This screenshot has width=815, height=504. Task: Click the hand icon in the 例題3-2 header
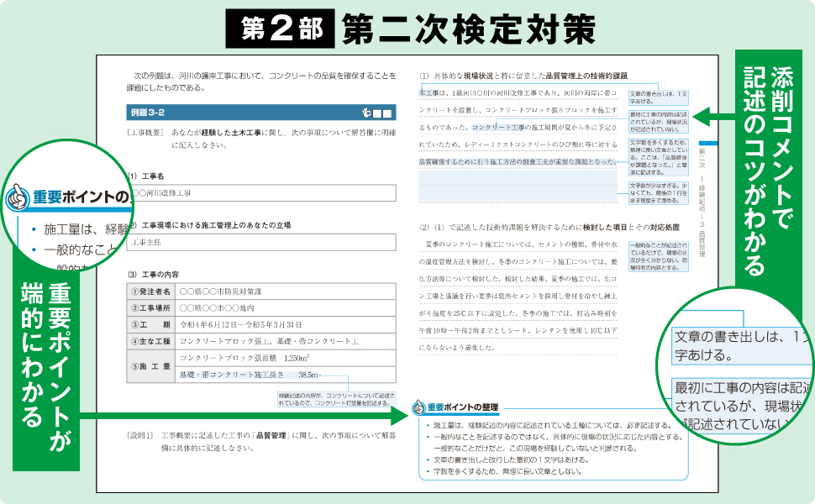pyautogui.click(x=365, y=113)
